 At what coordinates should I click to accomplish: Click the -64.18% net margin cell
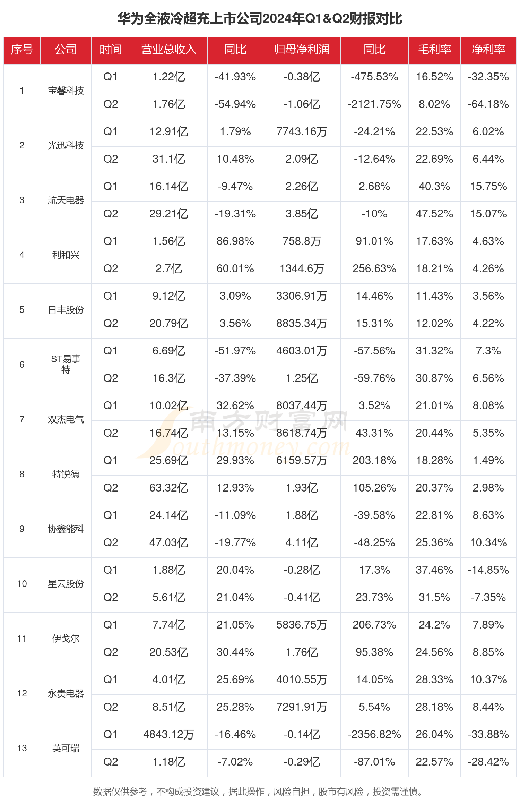click(488, 104)
